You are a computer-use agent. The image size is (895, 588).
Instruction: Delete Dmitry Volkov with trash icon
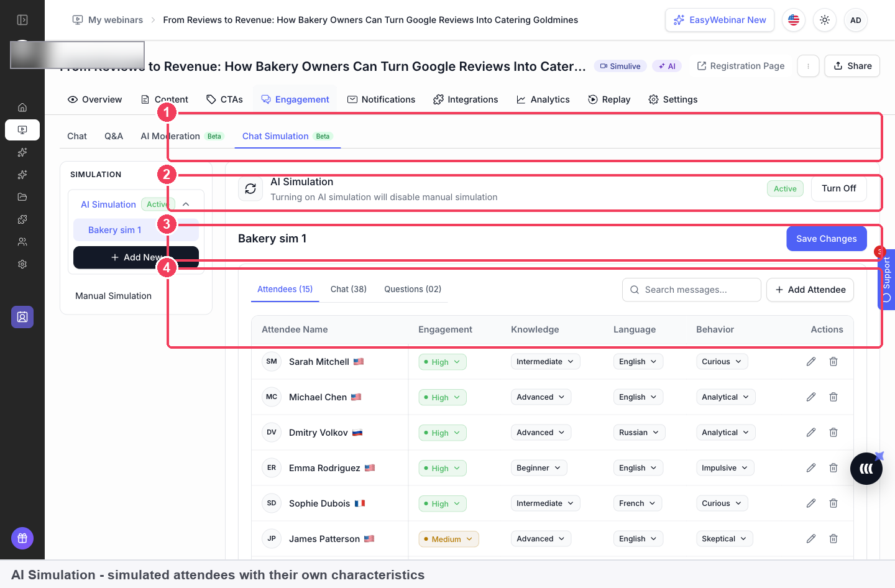(x=833, y=433)
